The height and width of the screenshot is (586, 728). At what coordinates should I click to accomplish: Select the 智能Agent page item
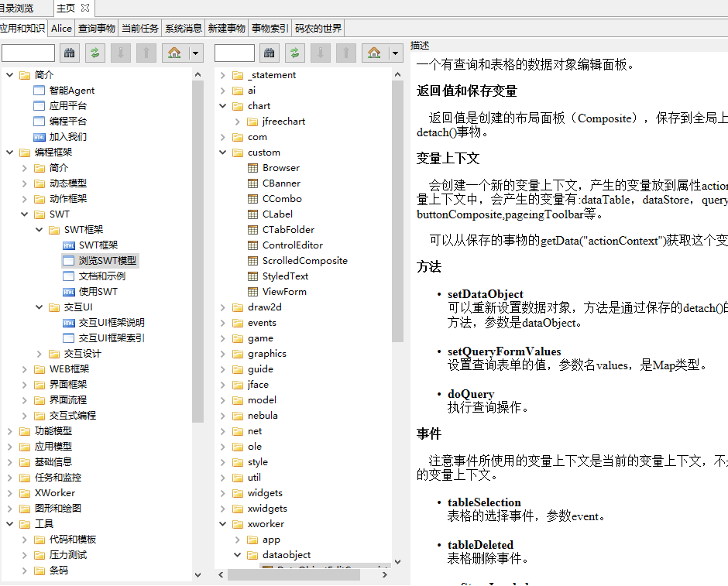click(x=71, y=91)
